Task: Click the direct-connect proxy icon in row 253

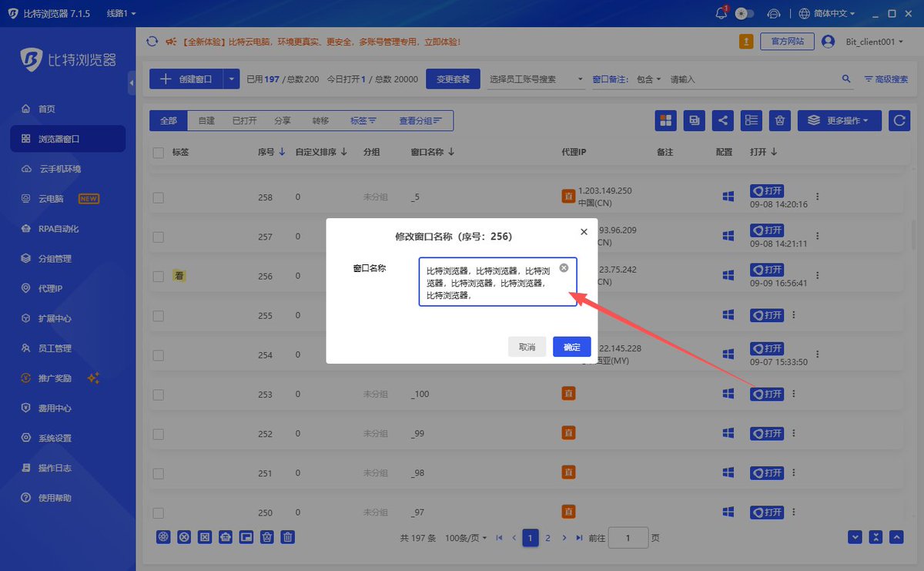Action: pos(568,394)
